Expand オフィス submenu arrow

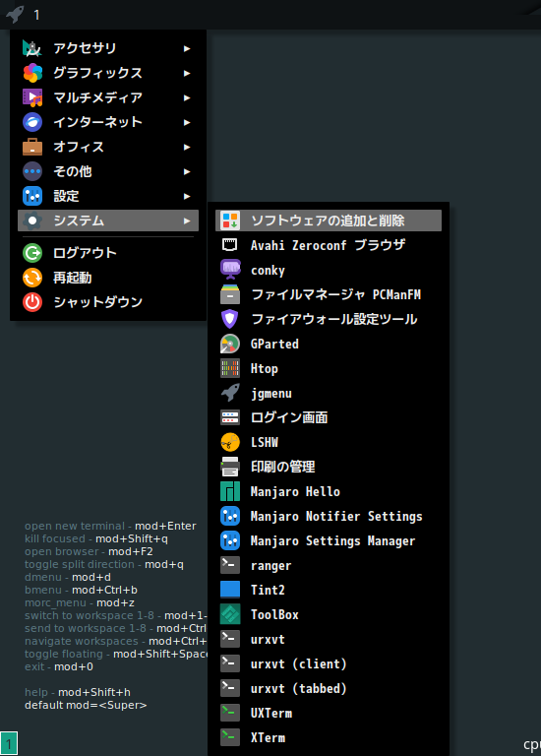click(187, 147)
